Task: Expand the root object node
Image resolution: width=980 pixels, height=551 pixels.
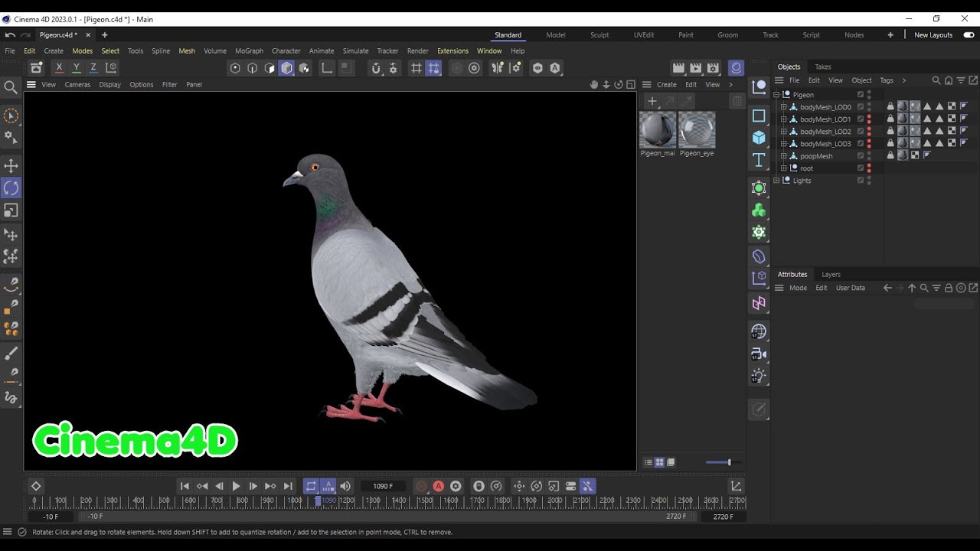Action: point(783,168)
